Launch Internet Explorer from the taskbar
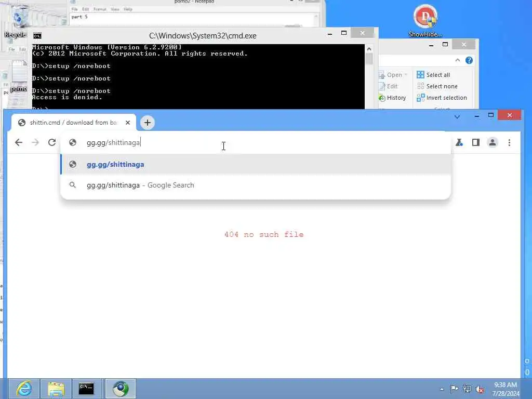532x399 pixels. click(x=24, y=389)
